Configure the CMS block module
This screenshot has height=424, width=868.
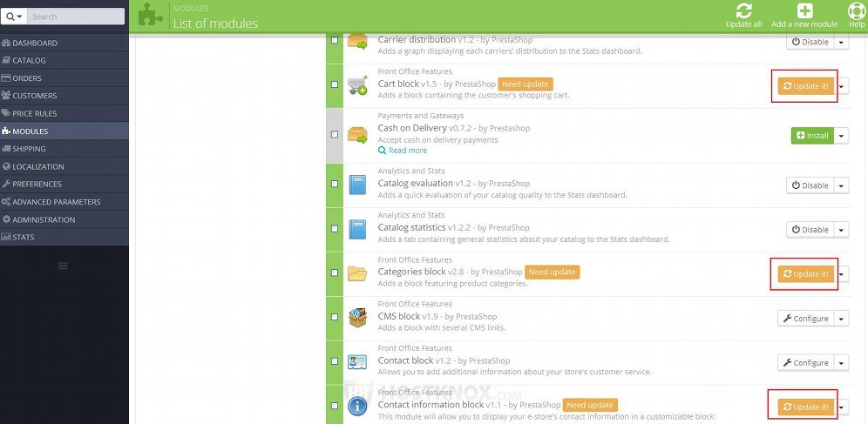806,319
